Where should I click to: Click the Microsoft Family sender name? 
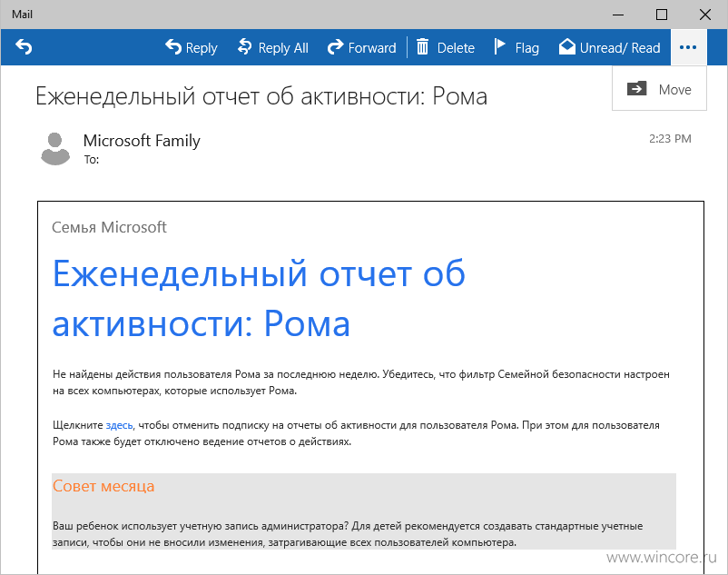142,140
